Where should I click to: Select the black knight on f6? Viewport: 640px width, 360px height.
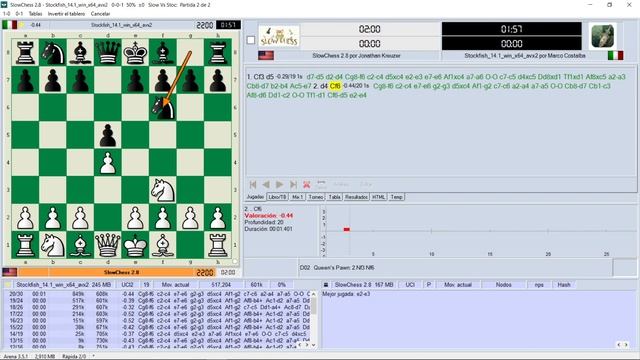coord(163,108)
